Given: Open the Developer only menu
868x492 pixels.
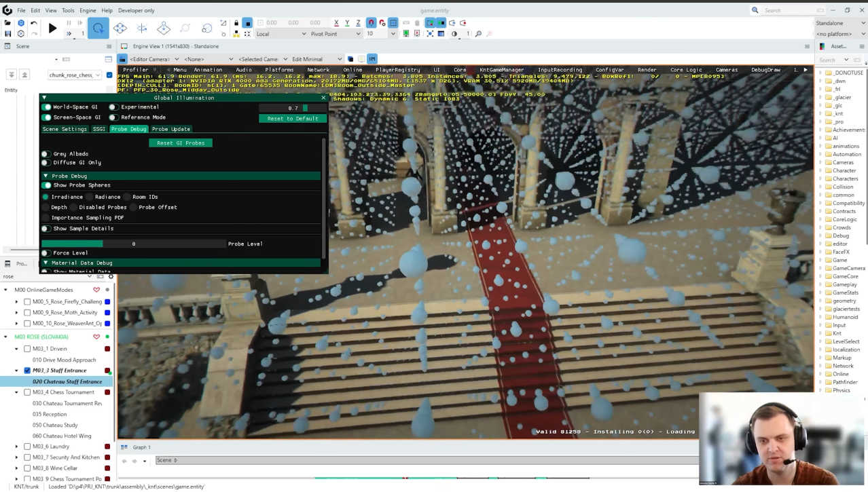Looking at the screenshot, I should (x=136, y=10).
